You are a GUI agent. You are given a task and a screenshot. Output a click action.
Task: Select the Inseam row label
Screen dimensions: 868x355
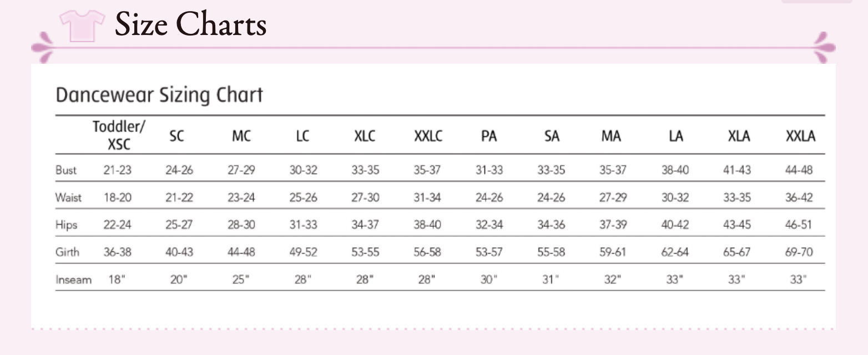point(73,280)
